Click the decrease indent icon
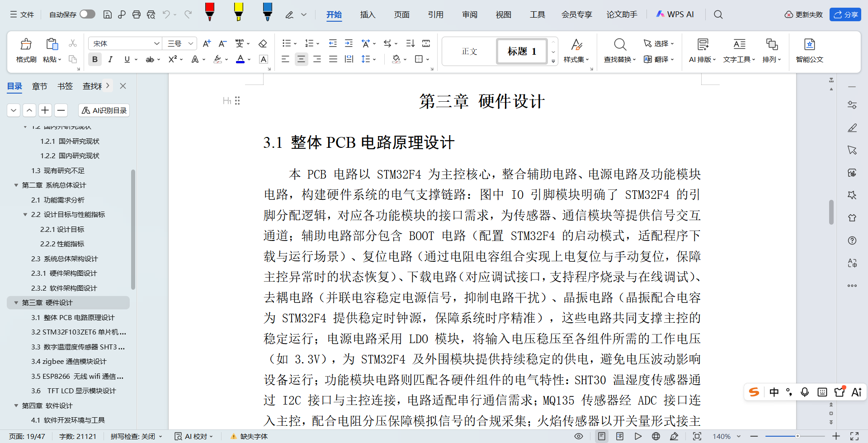The image size is (868, 443). (x=333, y=43)
